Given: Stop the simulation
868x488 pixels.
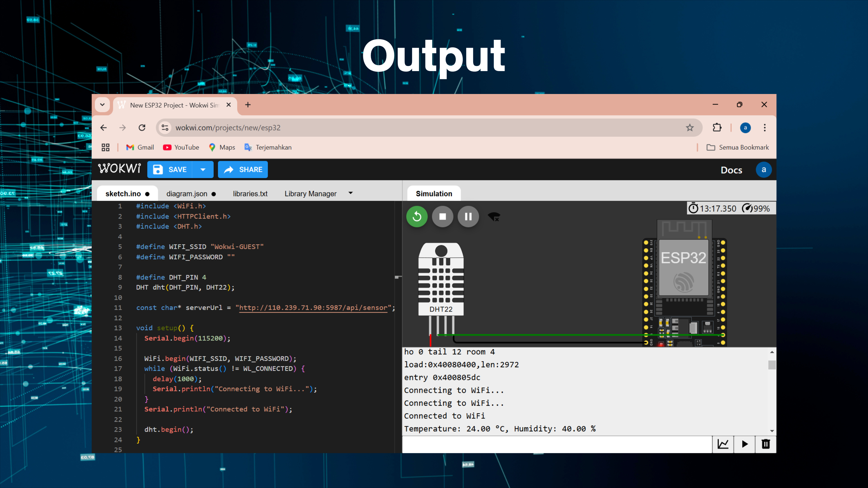Looking at the screenshot, I should (442, 217).
